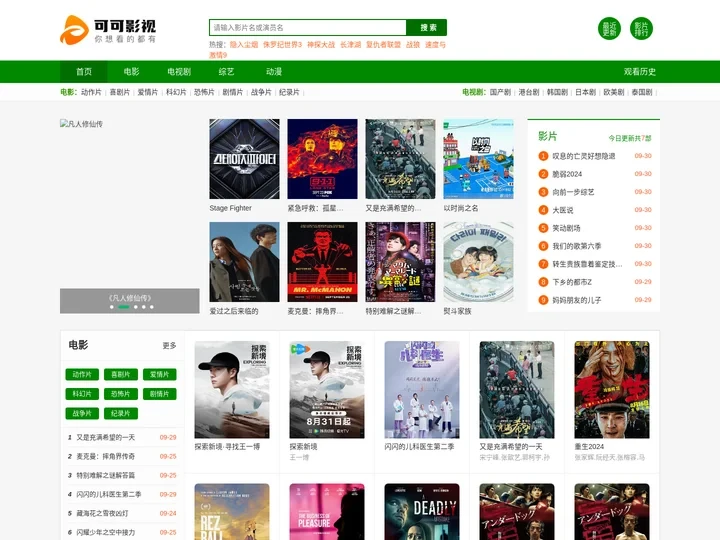
Task: Select 动作片 in the top sub-nav
Action: click(91, 92)
